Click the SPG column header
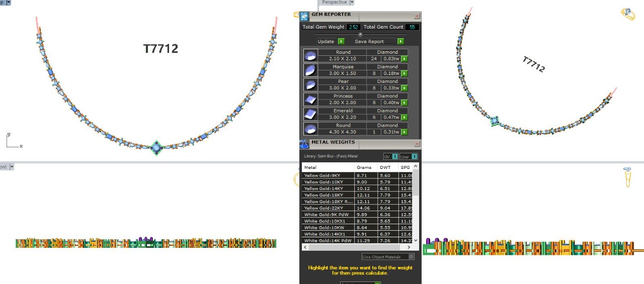644x284 pixels. pyautogui.click(x=406, y=167)
